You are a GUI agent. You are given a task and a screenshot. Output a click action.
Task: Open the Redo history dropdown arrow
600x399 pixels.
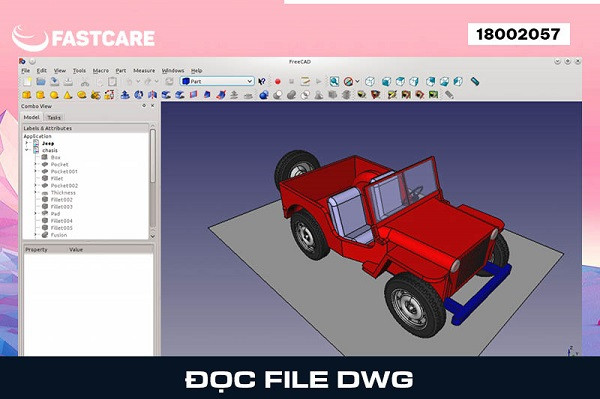coord(156,81)
